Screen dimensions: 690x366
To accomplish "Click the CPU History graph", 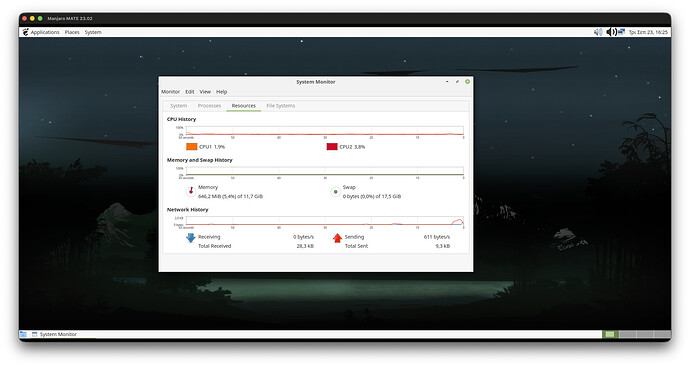I will point(324,131).
